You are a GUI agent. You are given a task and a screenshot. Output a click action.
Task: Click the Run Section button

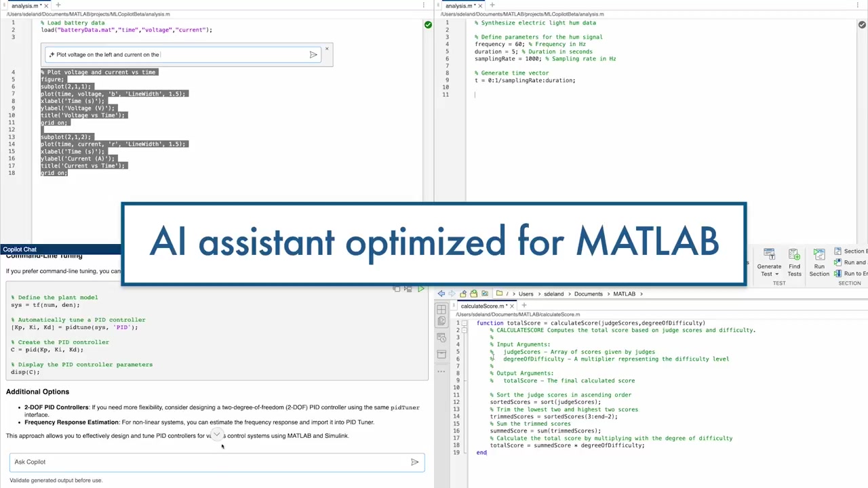tap(819, 262)
